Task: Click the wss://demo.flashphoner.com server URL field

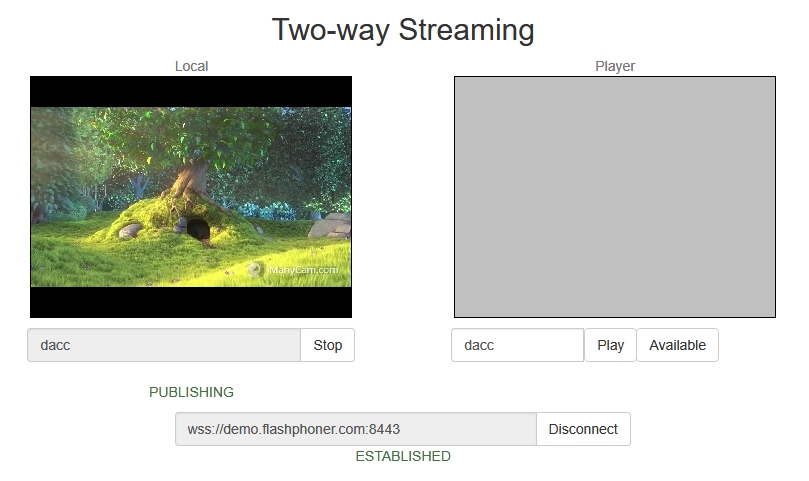Action: (x=356, y=429)
